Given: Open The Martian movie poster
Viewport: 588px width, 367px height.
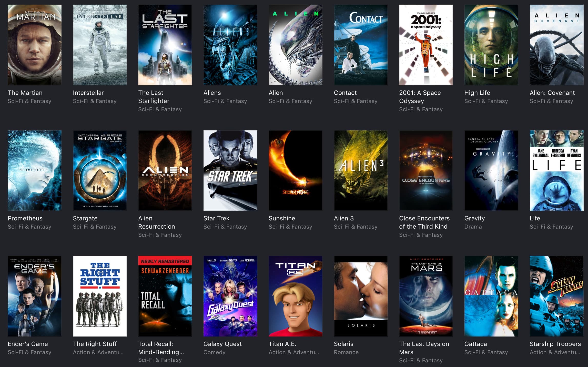Looking at the screenshot, I should [35, 45].
